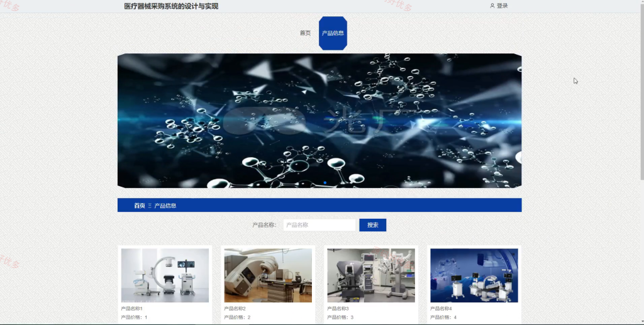This screenshot has height=325, width=644.
Task: Click the site title 医疗器械采购系统的设计与实现
Action: click(x=171, y=6)
